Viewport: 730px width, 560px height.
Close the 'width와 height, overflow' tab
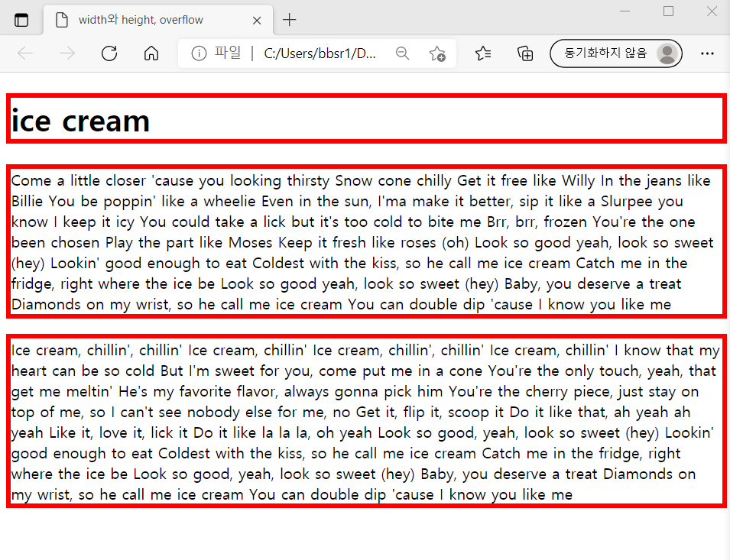257,21
